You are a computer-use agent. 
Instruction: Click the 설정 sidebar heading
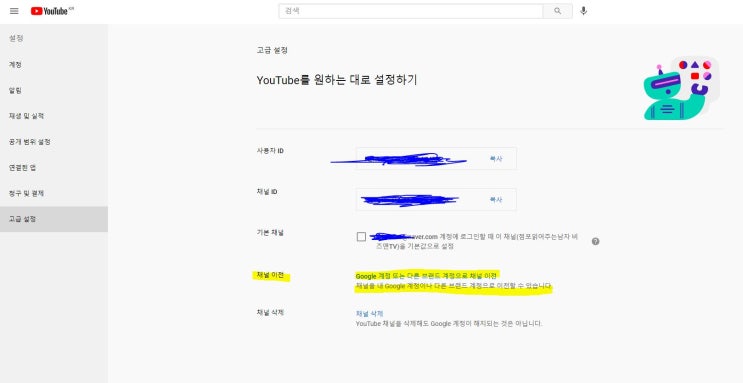pos(16,38)
